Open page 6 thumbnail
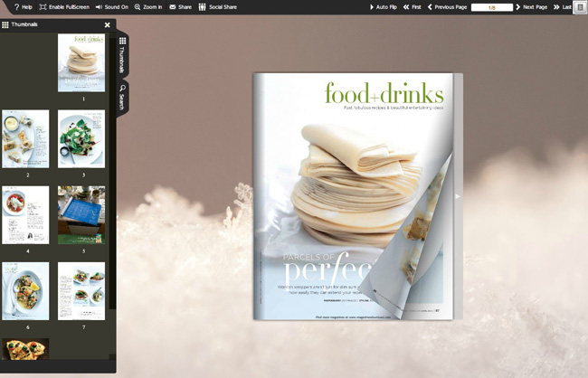The height and width of the screenshot is (378, 588). [x=25, y=291]
